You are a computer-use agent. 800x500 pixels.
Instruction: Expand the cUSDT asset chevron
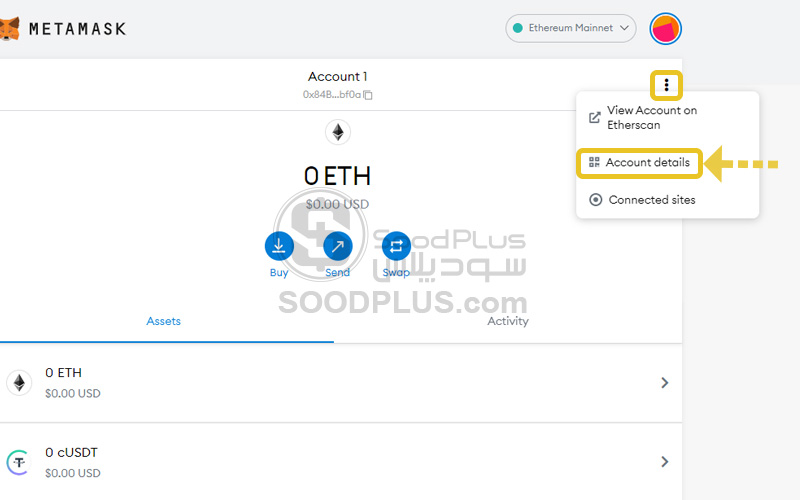pyautogui.click(x=664, y=462)
